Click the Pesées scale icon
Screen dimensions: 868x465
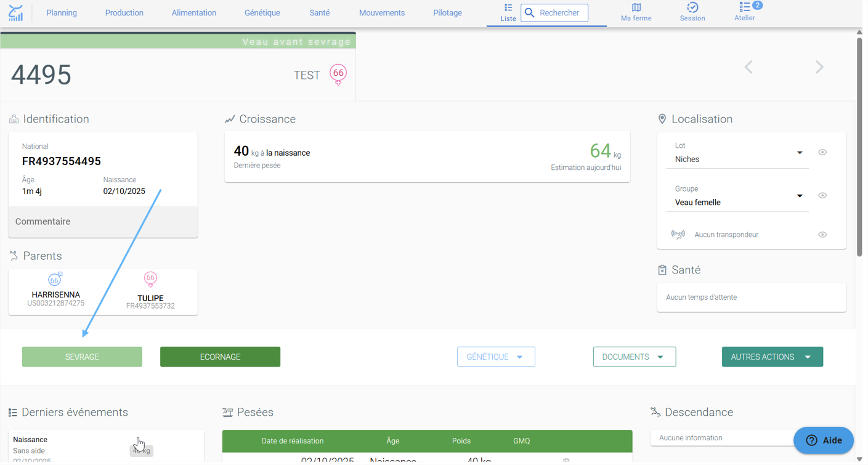coord(228,412)
